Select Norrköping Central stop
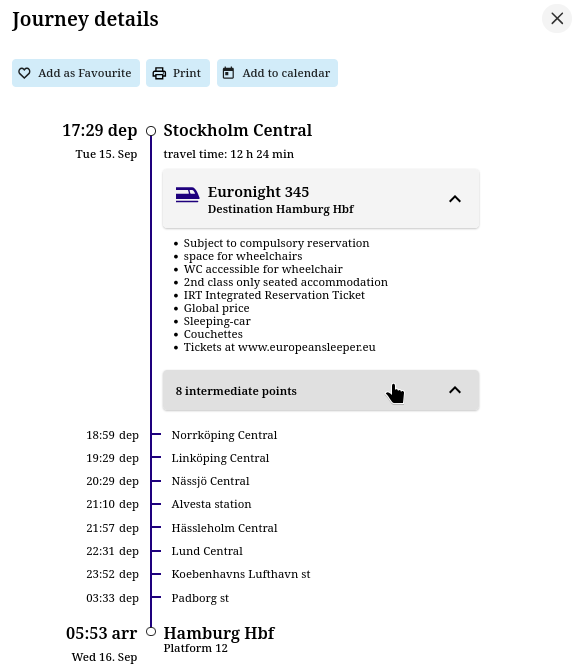This screenshot has width=585, height=666. (x=224, y=435)
